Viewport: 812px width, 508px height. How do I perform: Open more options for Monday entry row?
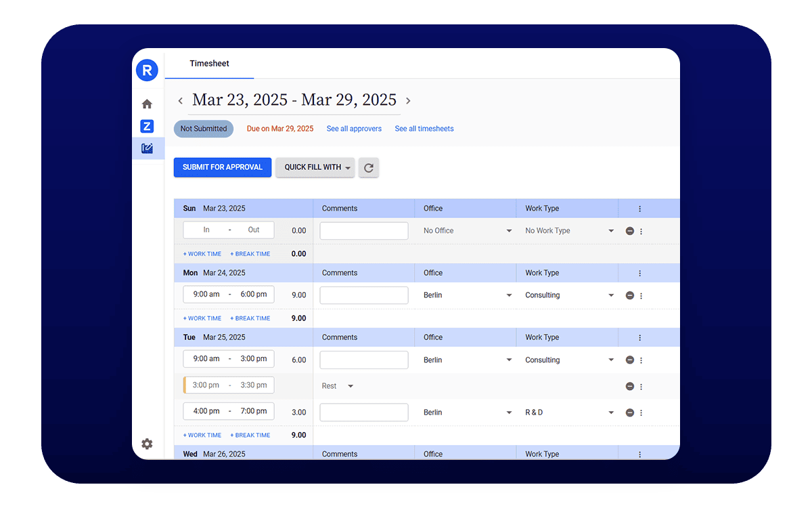[641, 295]
